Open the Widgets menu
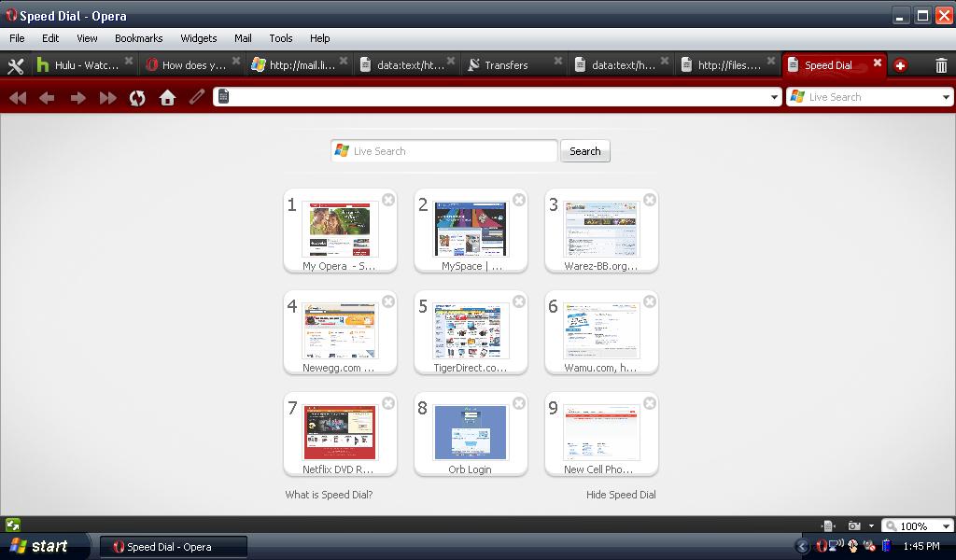This screenshot has height=560, width=956. pos(199,38)
